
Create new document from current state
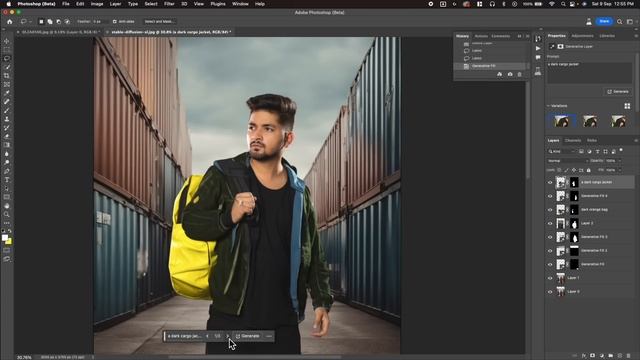point(499,74)
